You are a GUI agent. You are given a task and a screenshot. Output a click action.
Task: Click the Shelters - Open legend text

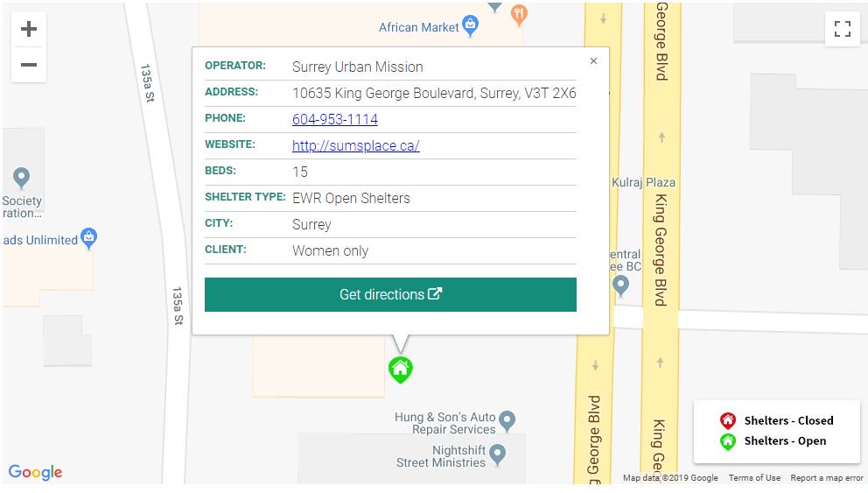click(x=785, y=441)
